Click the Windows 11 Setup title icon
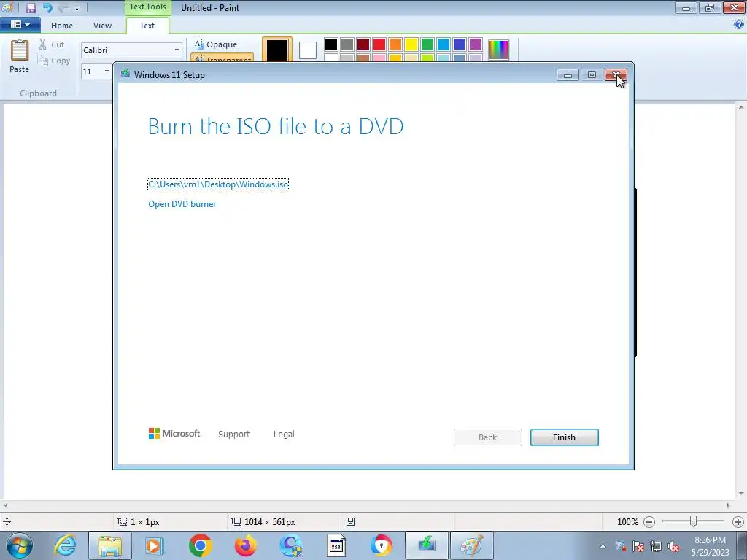The image size is (747, 560). (125, 74)
